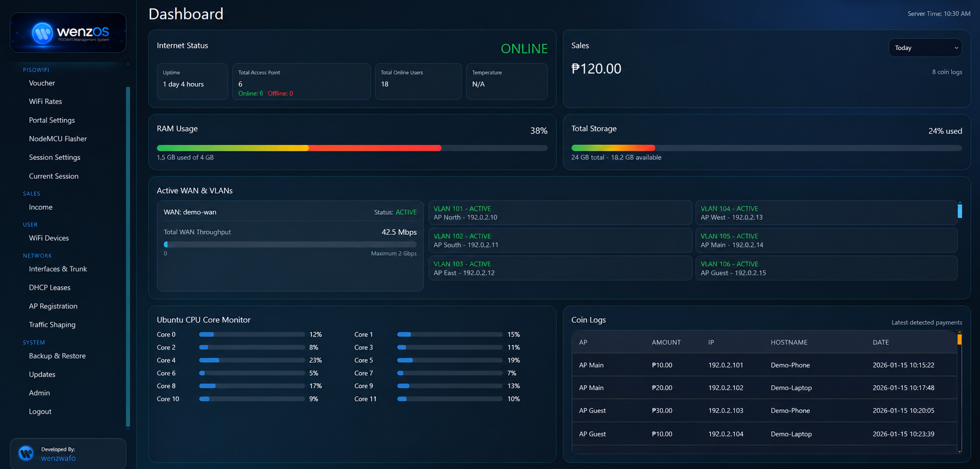This screenshot has width=980, height=469.
Task: Open the Voucher page
Action: pyautogui.click(x=42, y=83)
